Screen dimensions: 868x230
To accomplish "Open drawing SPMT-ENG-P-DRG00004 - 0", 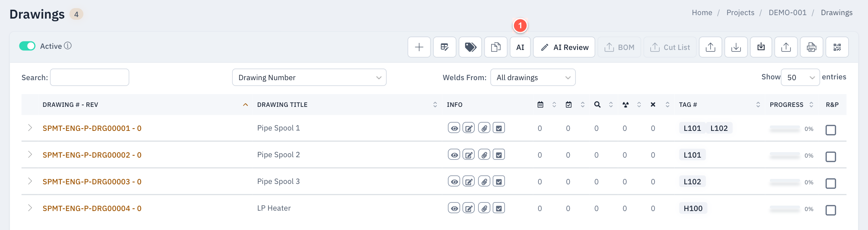I will [x=92, y=208].
